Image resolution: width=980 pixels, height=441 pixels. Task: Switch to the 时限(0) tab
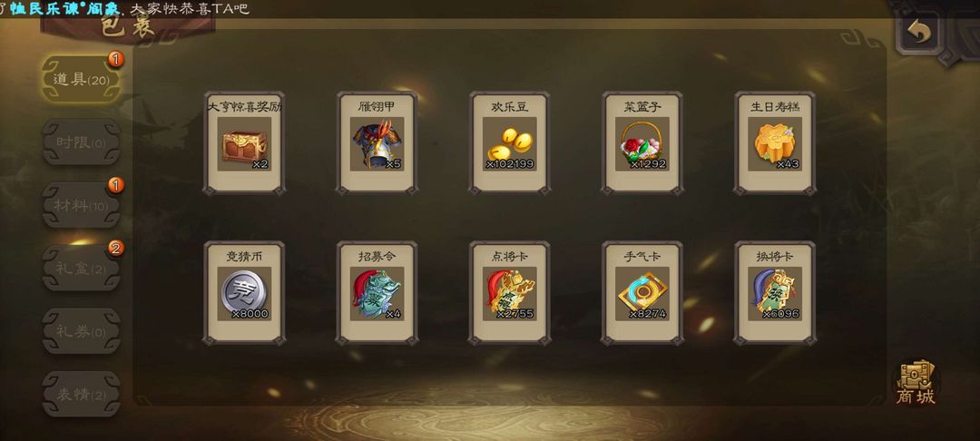[81, 142]
